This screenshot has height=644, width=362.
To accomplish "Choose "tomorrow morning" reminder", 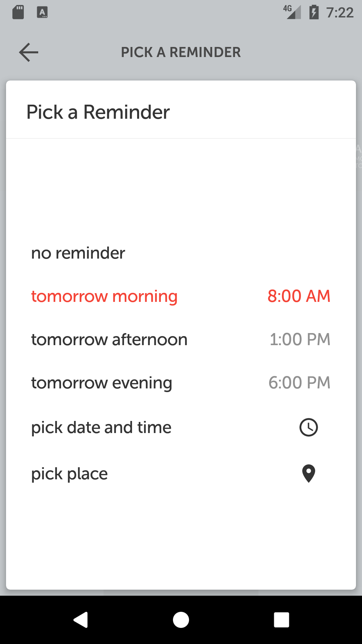I will pyautogui.click(x=104, y=296).
